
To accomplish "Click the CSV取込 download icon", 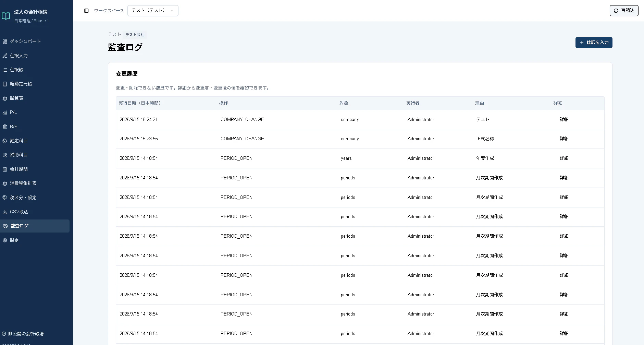I will click(x=5, y=212).
